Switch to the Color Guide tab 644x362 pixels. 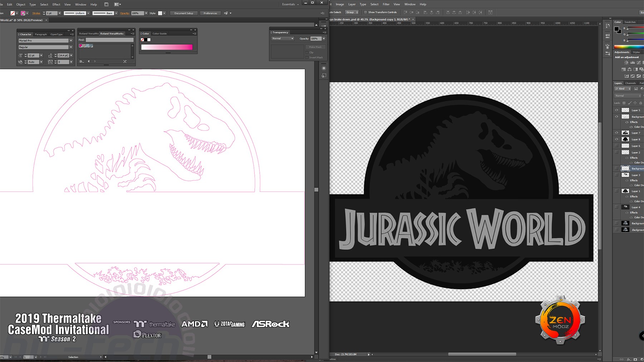160,34
